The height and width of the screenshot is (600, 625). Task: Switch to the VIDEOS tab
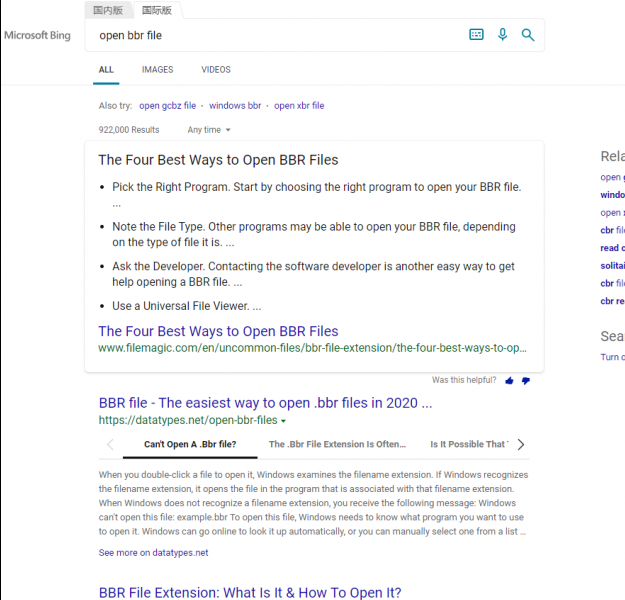click(x=216, y=70)
